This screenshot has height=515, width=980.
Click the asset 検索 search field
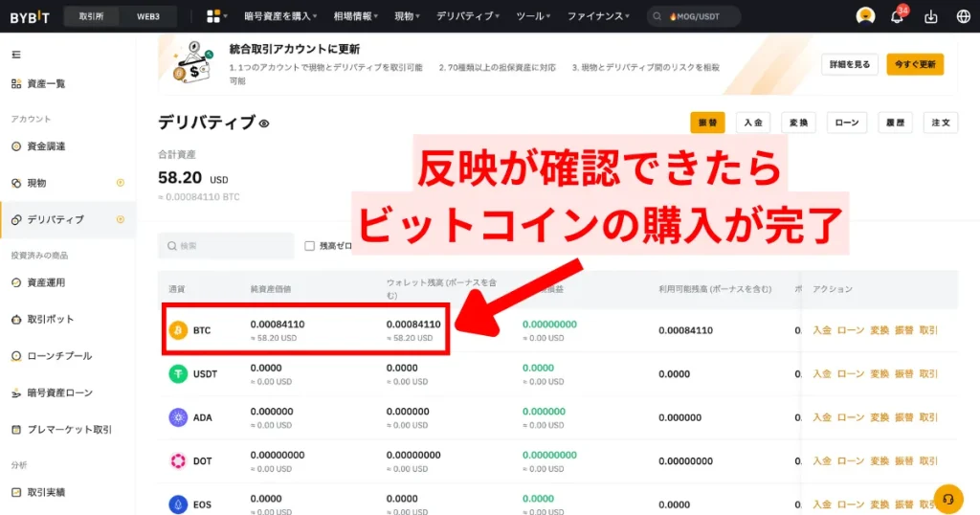[226, 246]
